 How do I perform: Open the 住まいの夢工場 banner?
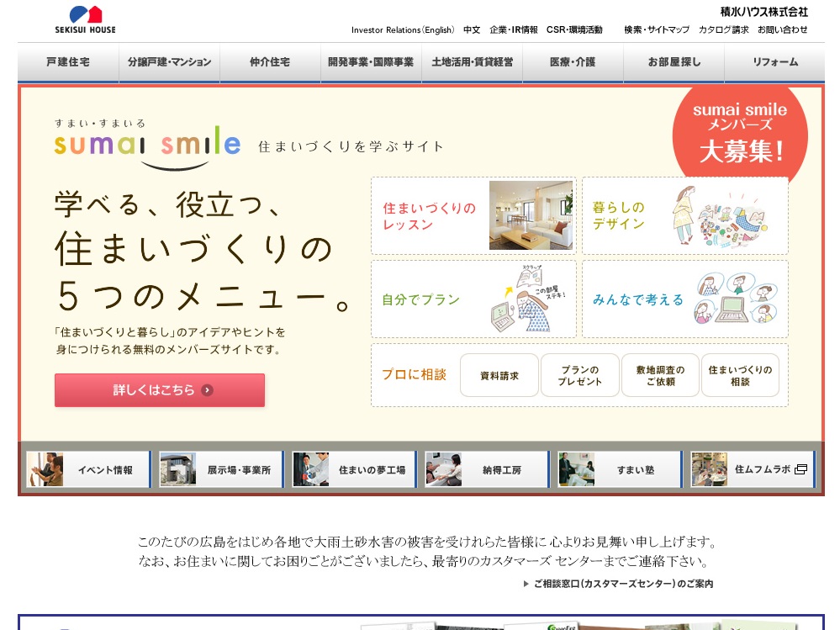354,469
